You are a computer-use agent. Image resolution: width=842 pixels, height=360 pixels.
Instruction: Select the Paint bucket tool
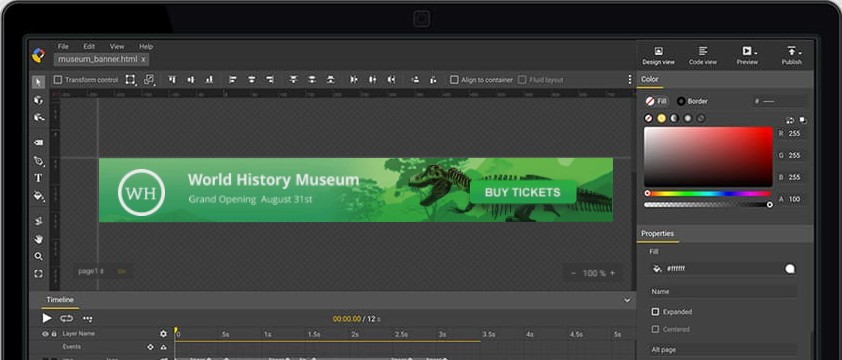tap(38, 196)
